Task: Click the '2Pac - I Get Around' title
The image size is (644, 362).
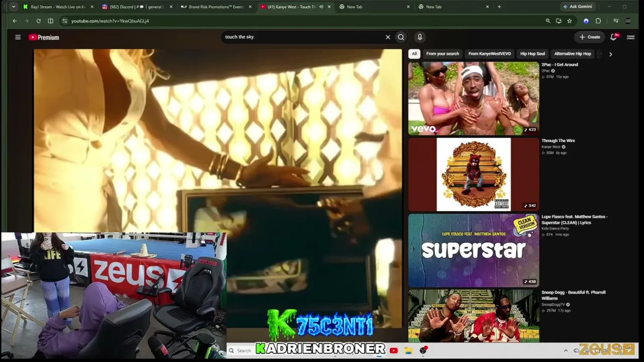Action: point(560,65)
